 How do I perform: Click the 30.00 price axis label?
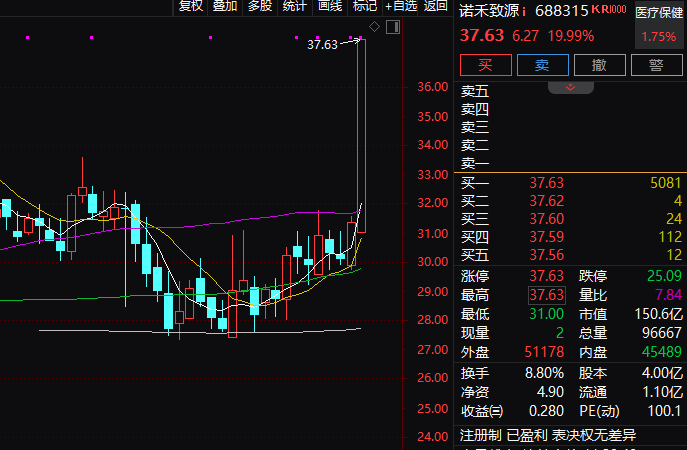click(x=432, y=262)
